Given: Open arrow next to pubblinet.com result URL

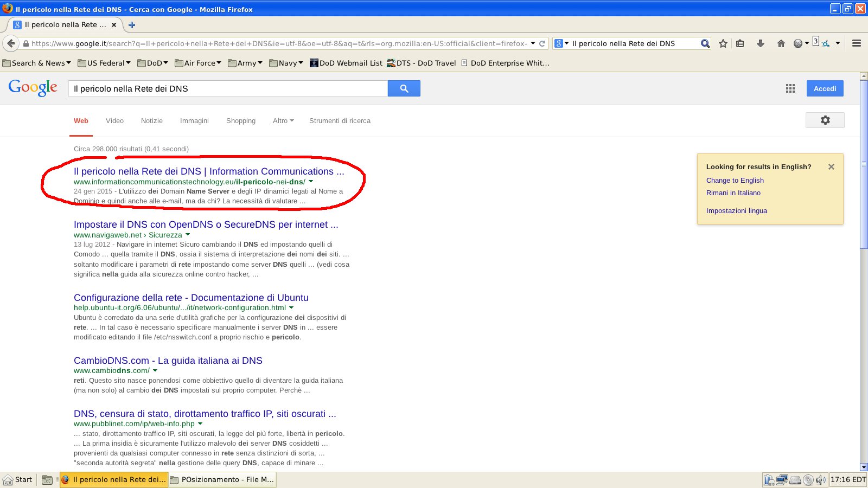Looking at the screenshot, I should (x=200, y=423).
